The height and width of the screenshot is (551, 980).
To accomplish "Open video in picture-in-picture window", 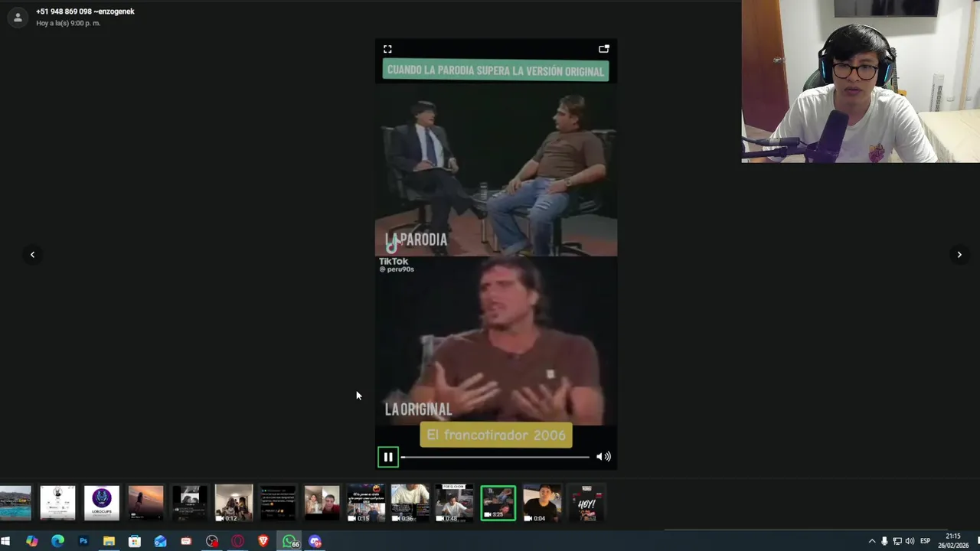I will click(603, 49).
